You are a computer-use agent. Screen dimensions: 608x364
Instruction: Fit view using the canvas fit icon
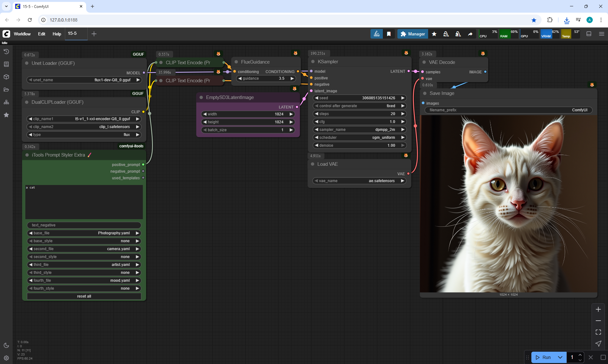tap(598, 332)
